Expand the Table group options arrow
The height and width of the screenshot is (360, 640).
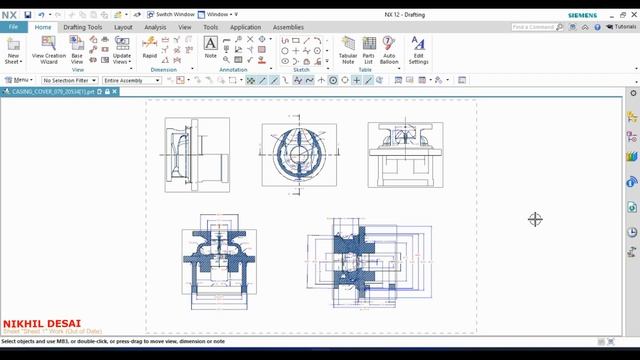pos(399,69)
